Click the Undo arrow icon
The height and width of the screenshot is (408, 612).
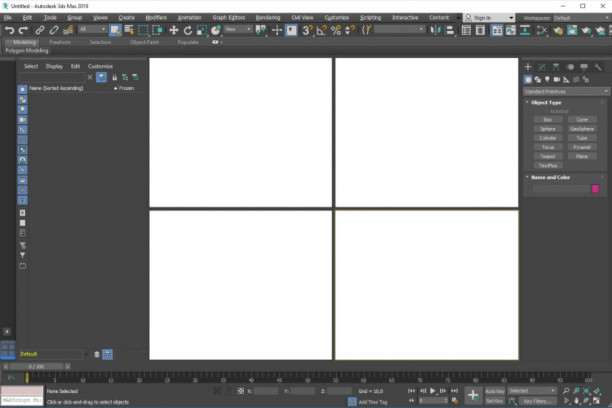tap(9, 30)
